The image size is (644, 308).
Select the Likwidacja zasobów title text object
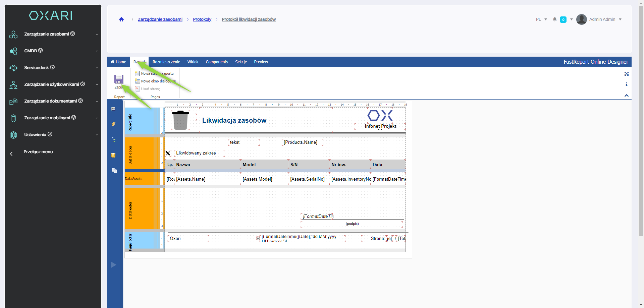(234, 120)
